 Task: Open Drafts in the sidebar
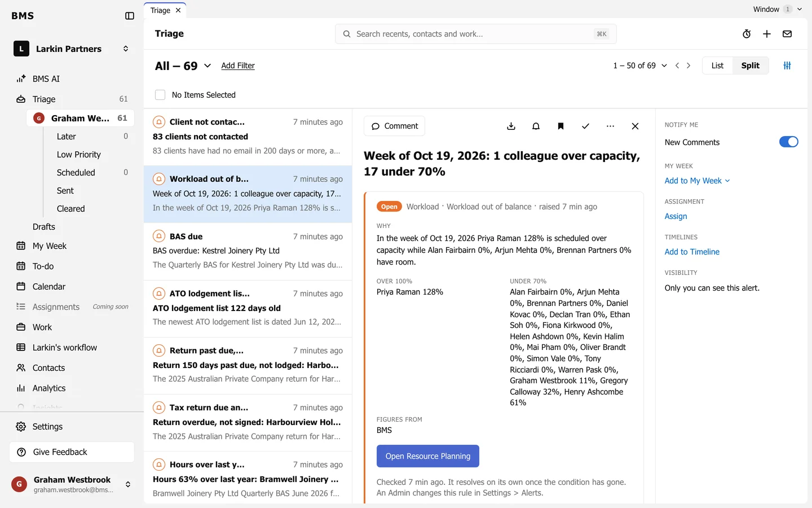44,227
